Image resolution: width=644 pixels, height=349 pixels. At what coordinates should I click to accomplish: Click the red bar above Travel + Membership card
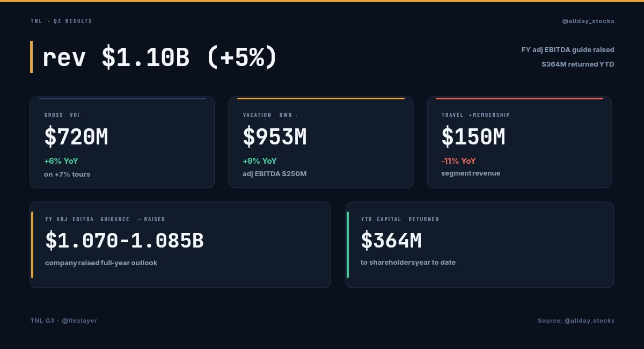tap(519, 98)
